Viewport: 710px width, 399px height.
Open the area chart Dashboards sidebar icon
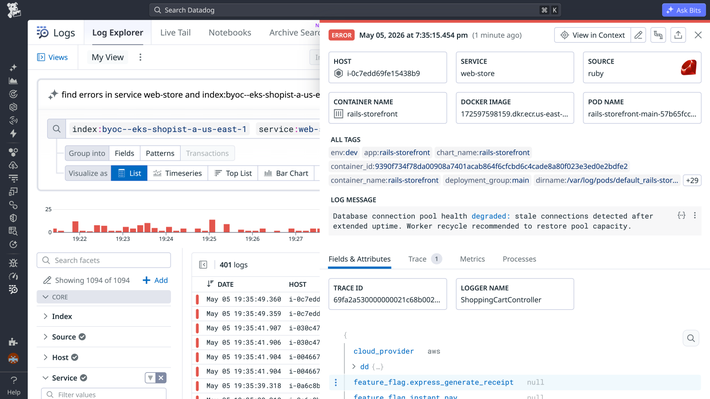[13, 81]
